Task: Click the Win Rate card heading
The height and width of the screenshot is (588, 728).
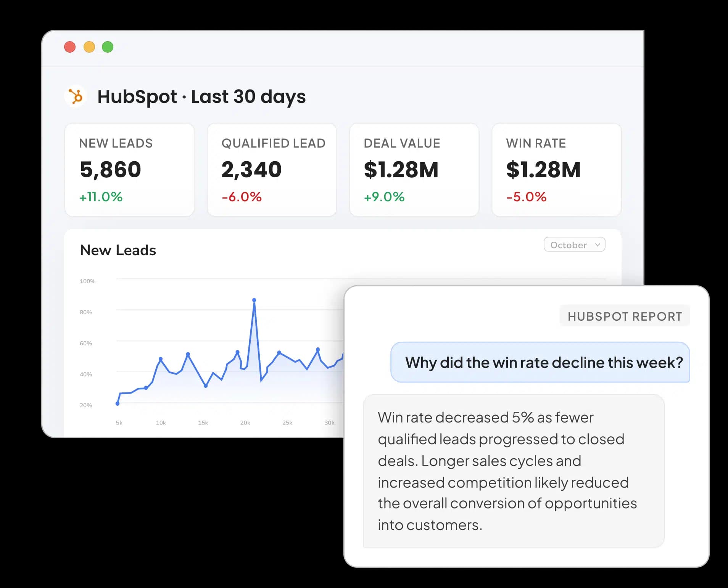Action: click(x=536, y=143)
